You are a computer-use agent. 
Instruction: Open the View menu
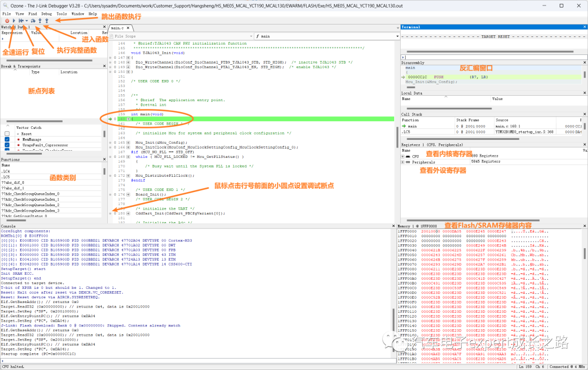tap(20, 14)
